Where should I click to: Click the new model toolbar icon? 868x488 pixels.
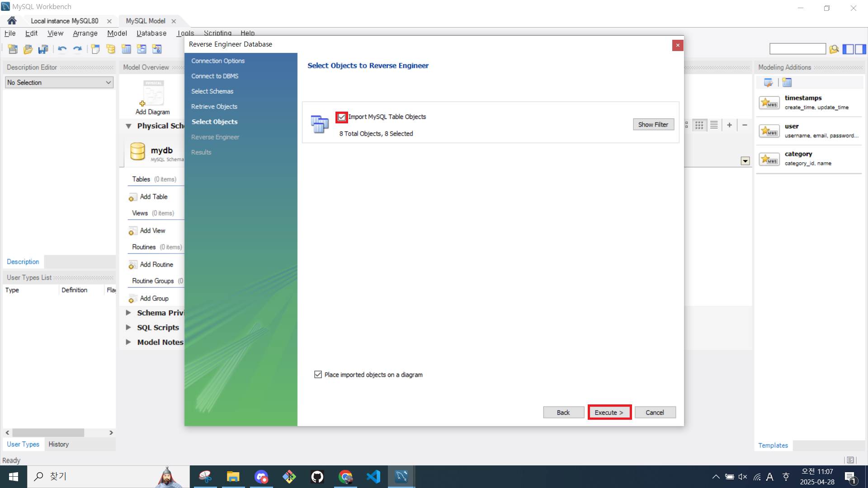coord(13,49)
